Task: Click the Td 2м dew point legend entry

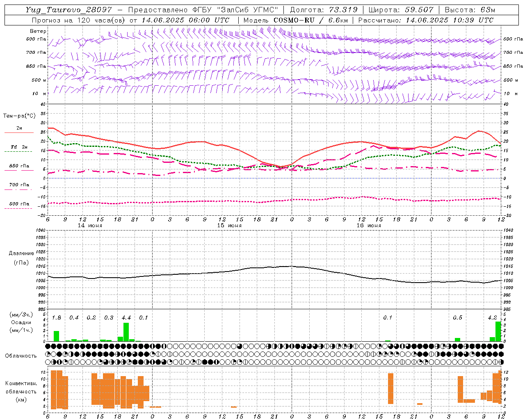Action: point(19,147)
